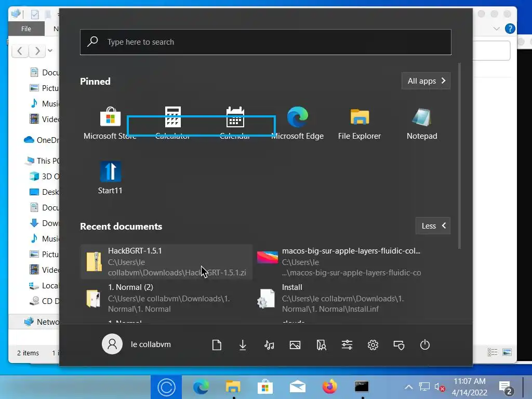Open HackBGRT-1.5.1 recent document
Viewport: 532px width, 399px height.
point(167,262)
